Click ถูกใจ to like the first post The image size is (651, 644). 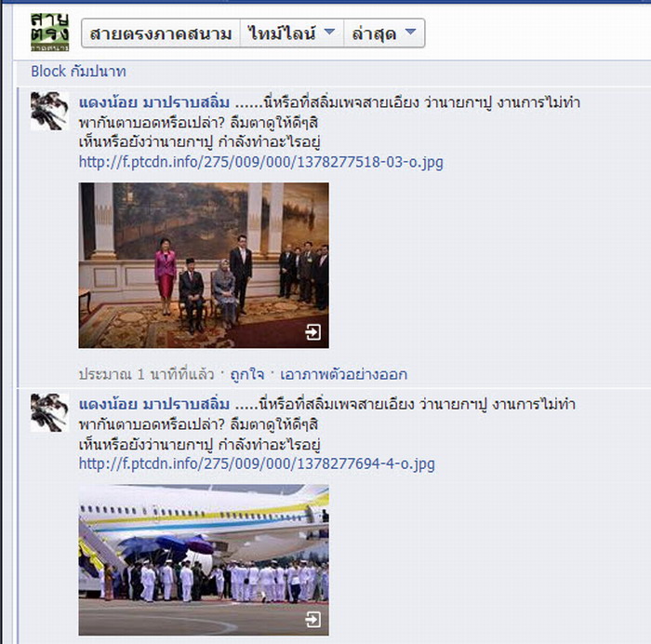coord(247,374)
